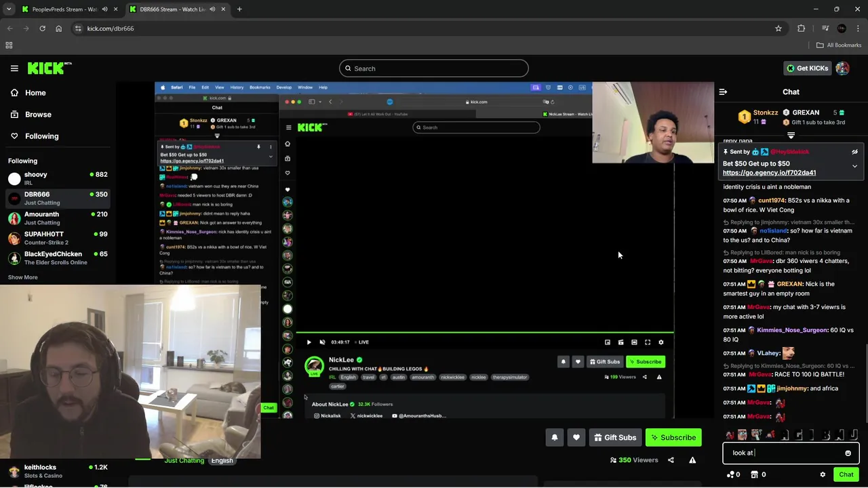Click the Subscribe button for DBR666
This screenshot has width=868, height=488.
point(673,438)
